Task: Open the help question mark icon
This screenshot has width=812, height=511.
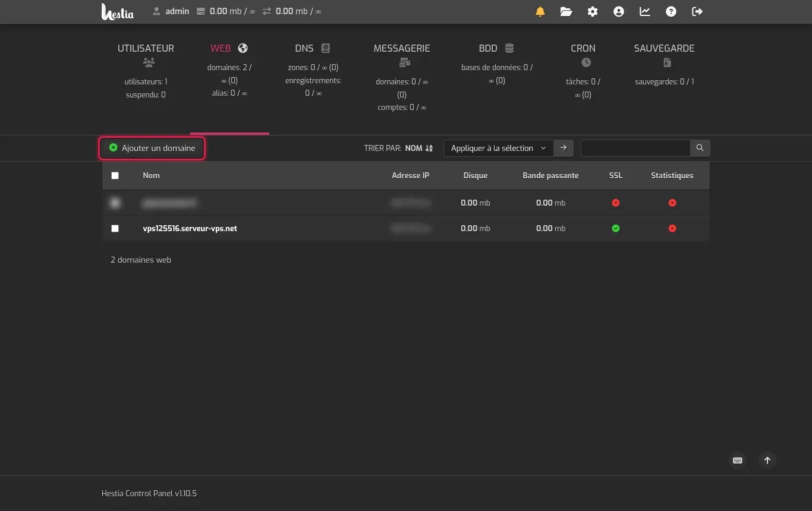Action: point(671,11)
